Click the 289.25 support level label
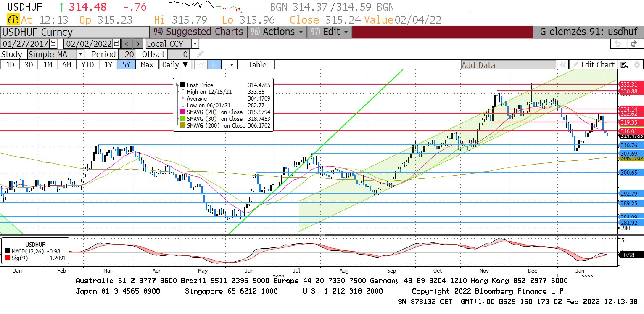 pos(631,203)
